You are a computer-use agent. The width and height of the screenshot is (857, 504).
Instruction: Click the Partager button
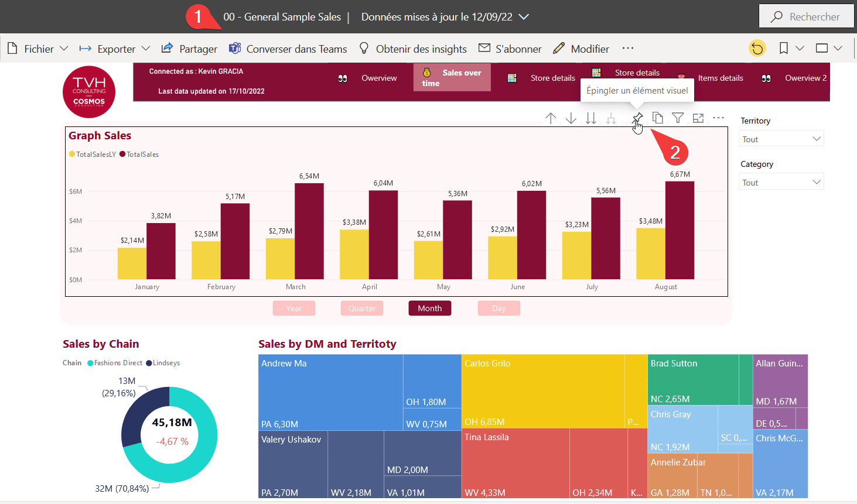189,49
